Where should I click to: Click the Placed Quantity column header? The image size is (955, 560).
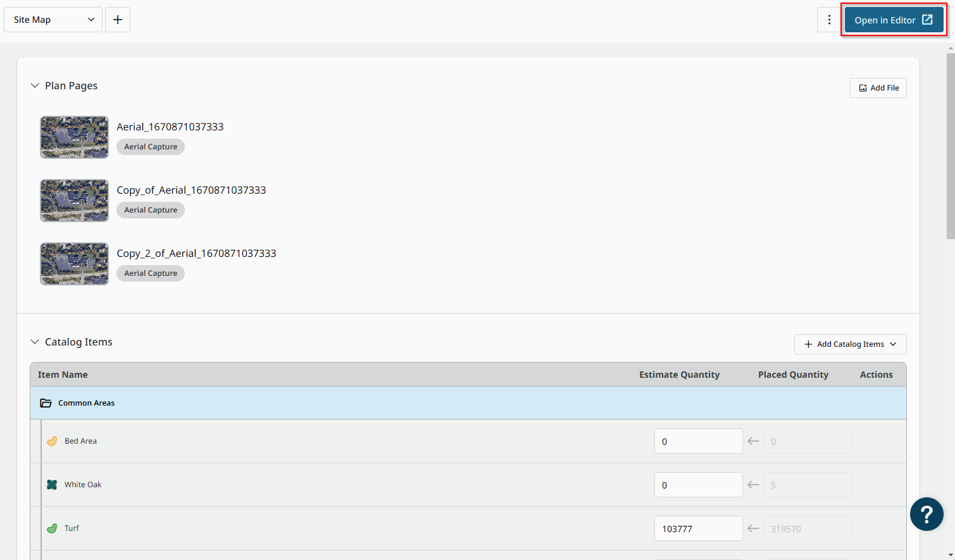pos(793,375)
